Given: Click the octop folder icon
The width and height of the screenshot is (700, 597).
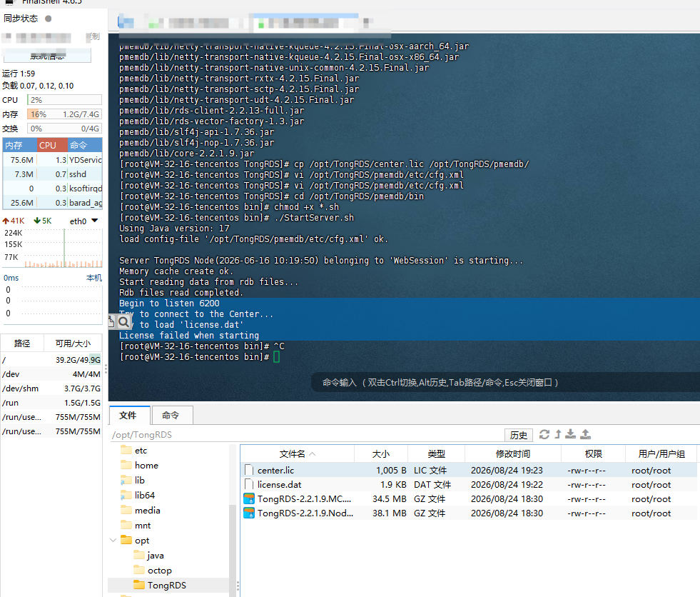Looking at the screenshot, I should point(139,570).
